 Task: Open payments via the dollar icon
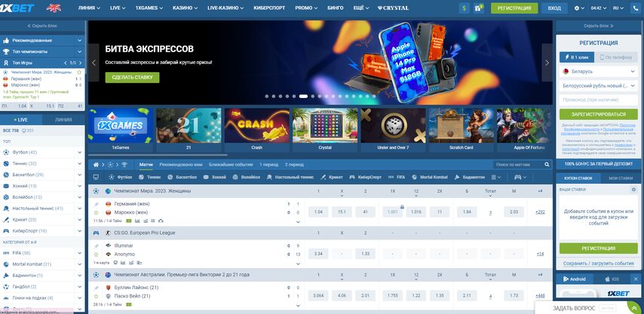click(x=465, y=8)
